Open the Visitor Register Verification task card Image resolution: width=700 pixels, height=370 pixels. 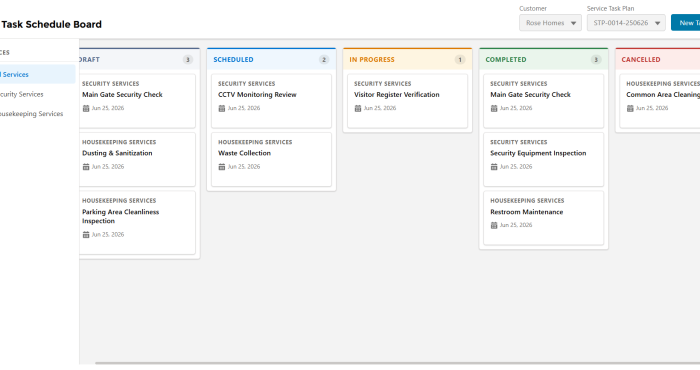click(408, 101)
